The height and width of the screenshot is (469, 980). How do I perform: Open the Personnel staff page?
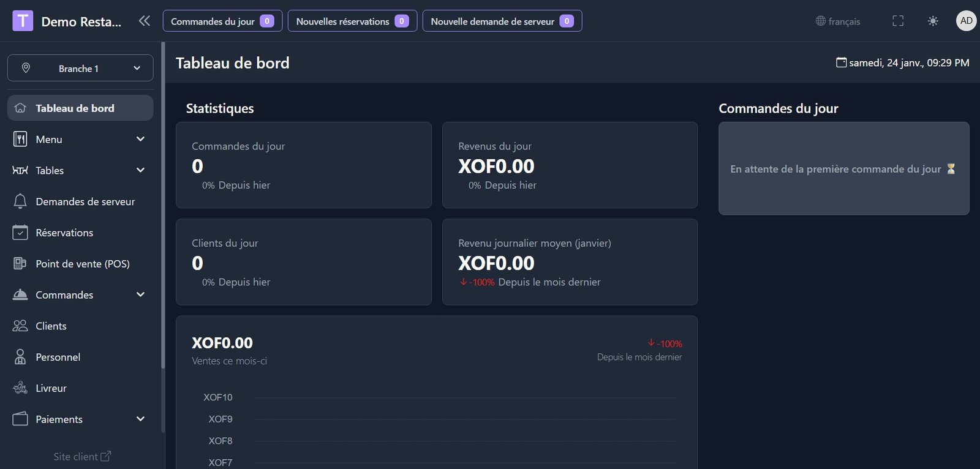tap(58, 357)
